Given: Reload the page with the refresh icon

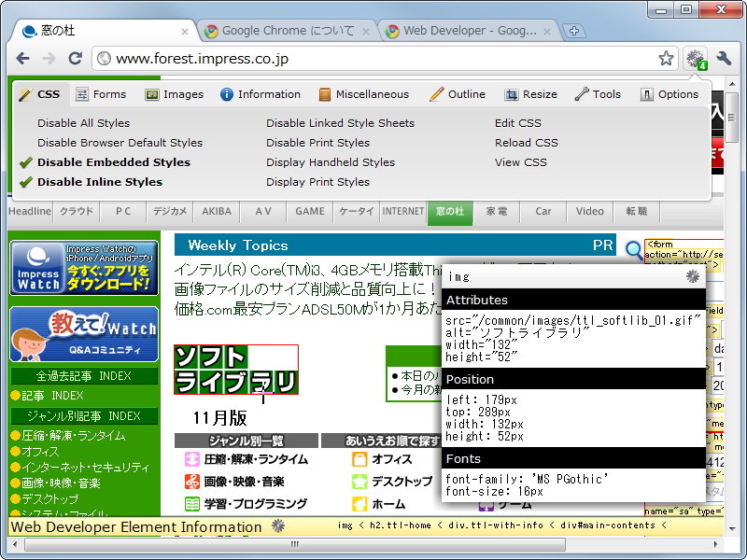Looking at the screenshot, I should (x=77, y=58).
